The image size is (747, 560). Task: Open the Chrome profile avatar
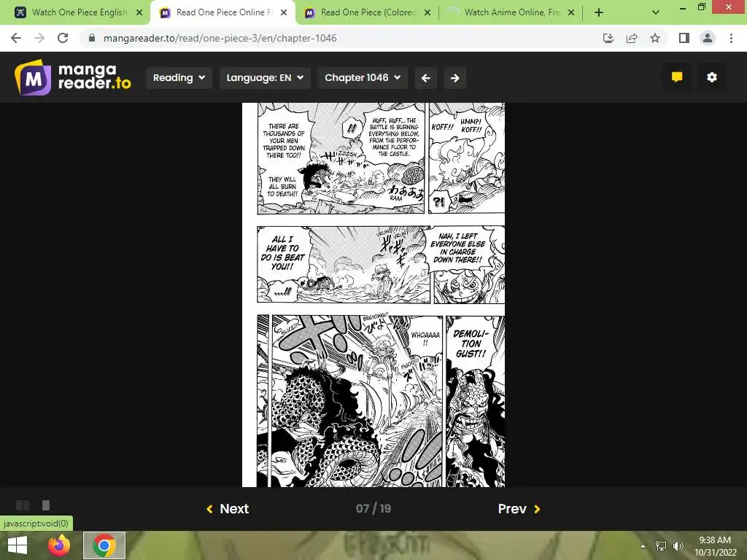tap(708, 38)
